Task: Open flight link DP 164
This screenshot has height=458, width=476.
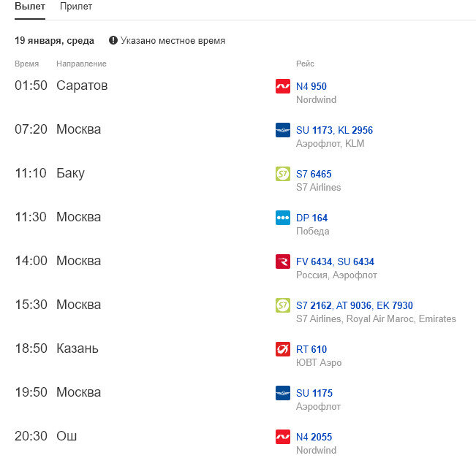Action: (x=311, y=218)
